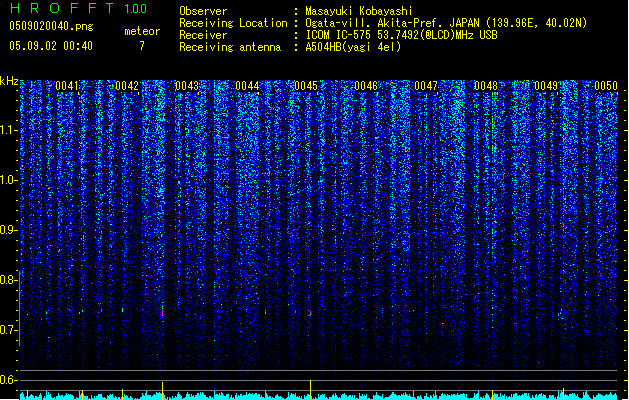Image resolution: width=629 pixels, height=400 pixels.
Task: Click the Receiving Location label
Action: pyautogui.click(x=233, y=23)
